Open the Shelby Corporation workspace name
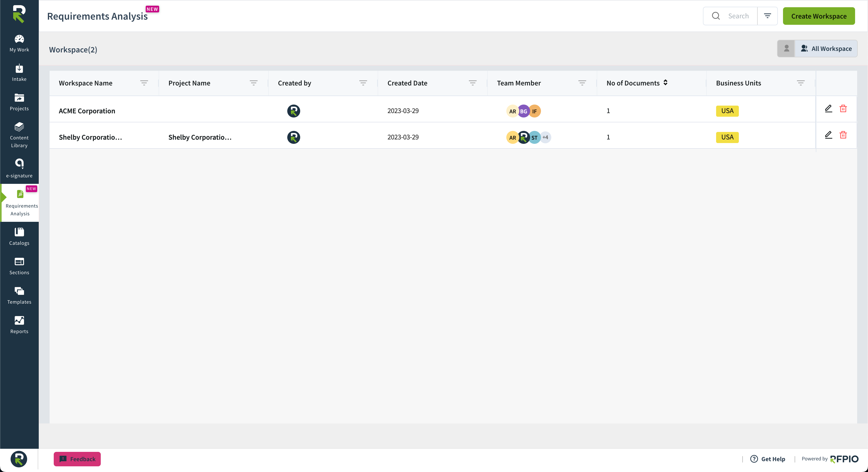 click(90, 137)
